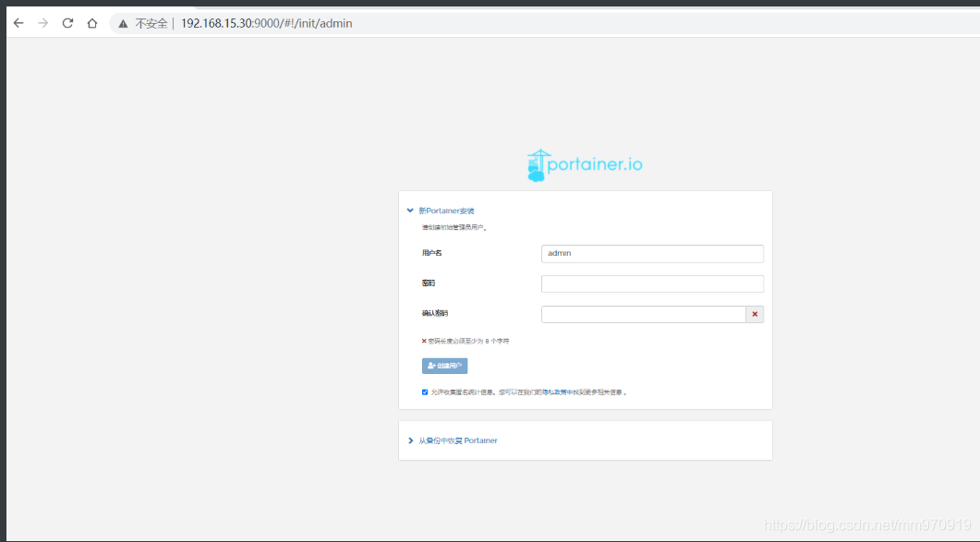Screen dimensions: 980x542
Task: Click into the 密码 password field
Action: click(652, 283)
